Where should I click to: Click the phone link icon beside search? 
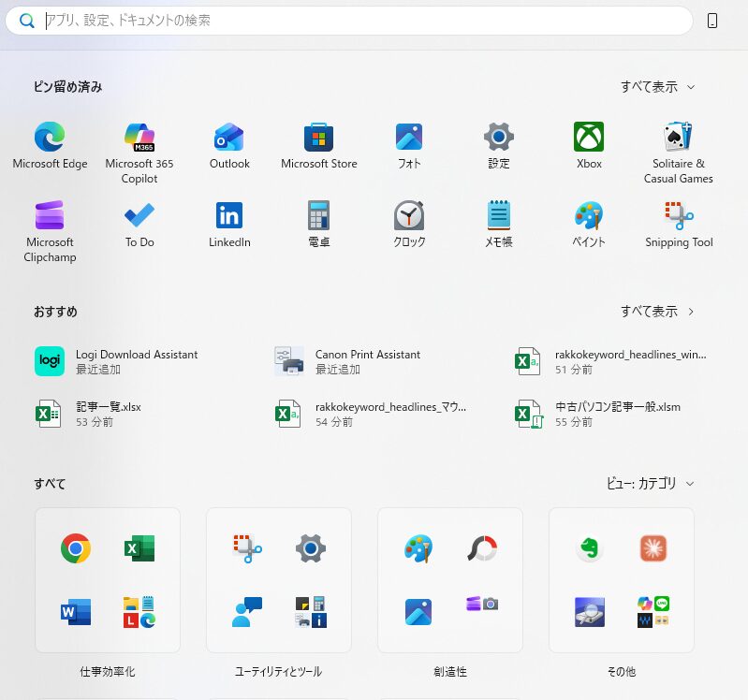(x=712, y=21)
